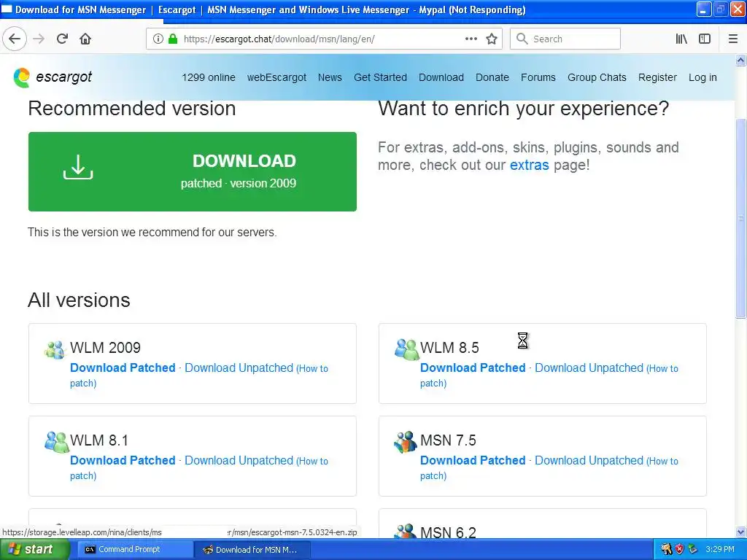Click the WLM 2009 buddy icon
This screenshot has height=560, width=747.
pyautogui.click(x=54, y=349)
